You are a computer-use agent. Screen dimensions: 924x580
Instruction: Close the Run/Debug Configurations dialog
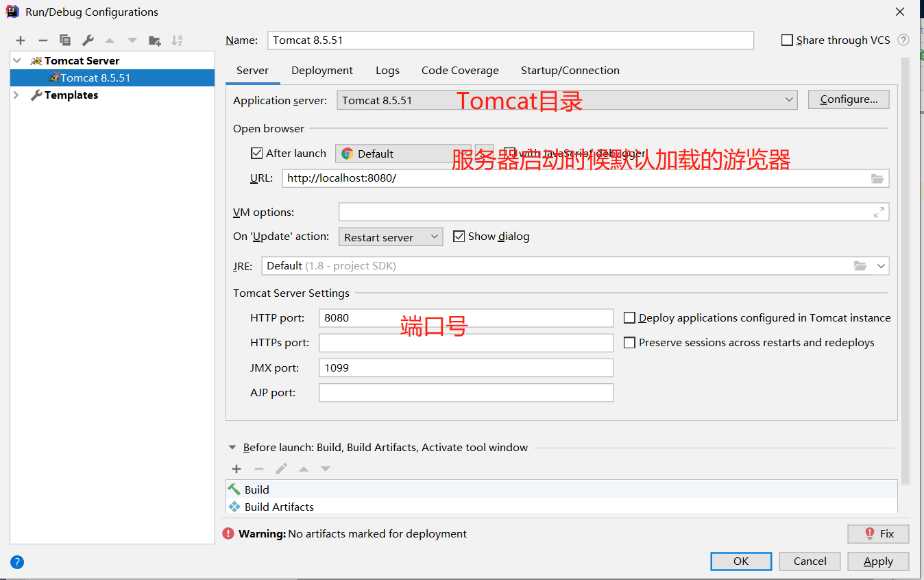[x=899, y=12]
